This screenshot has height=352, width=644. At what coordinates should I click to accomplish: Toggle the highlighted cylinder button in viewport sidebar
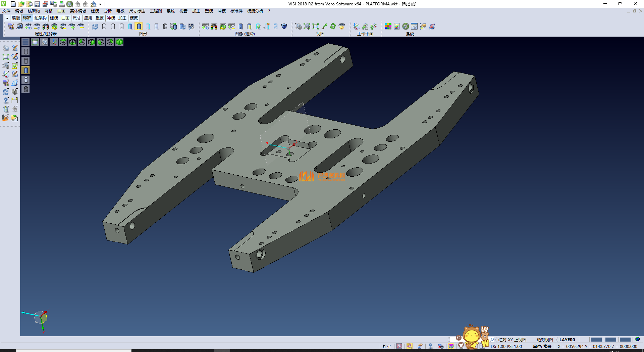(26, 70)
